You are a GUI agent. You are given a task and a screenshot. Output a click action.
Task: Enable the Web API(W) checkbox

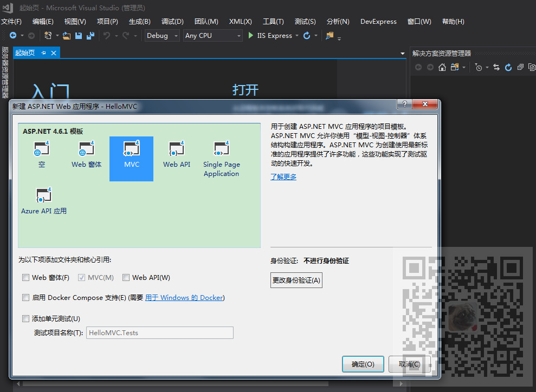click(x=126, y=277)
